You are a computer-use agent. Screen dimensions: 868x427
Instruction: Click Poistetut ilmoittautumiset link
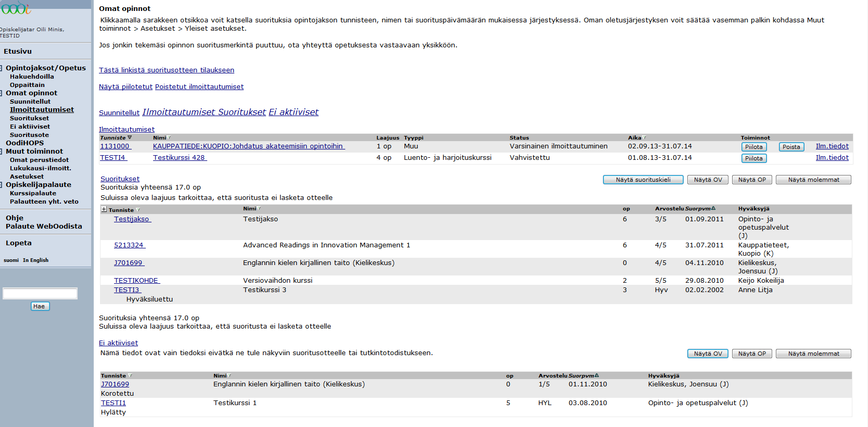click(199, 87)
